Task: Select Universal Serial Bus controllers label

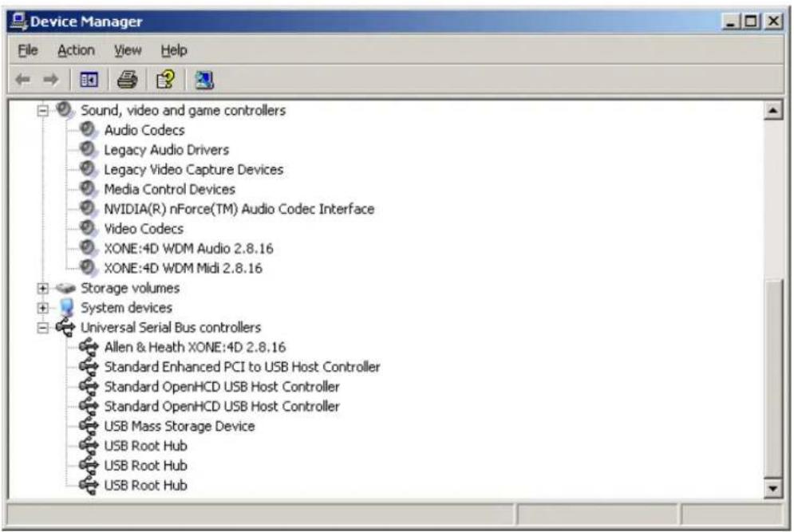Action: click(x=171, y=328)
